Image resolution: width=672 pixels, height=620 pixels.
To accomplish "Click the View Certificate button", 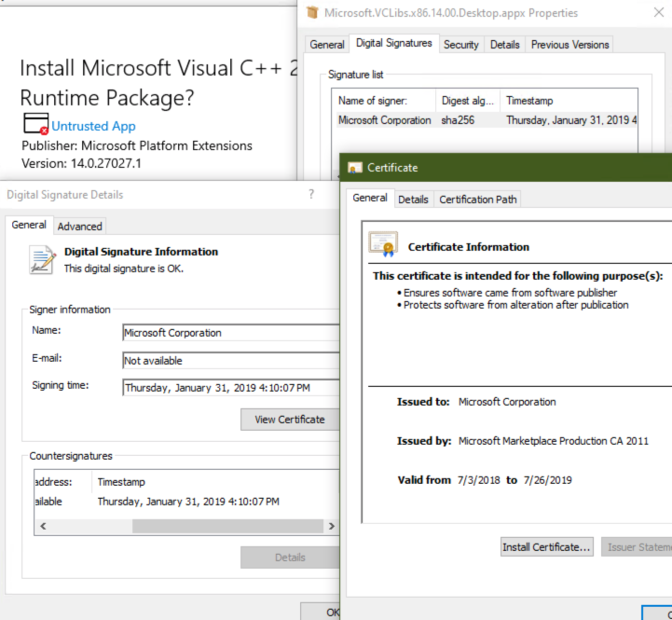I will tap(290, 420).
